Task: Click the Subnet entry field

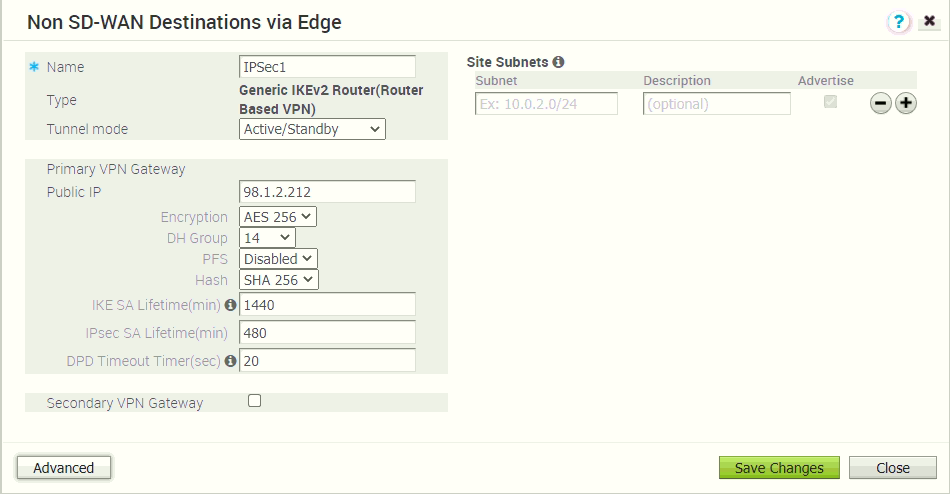Action: point(546,104)
